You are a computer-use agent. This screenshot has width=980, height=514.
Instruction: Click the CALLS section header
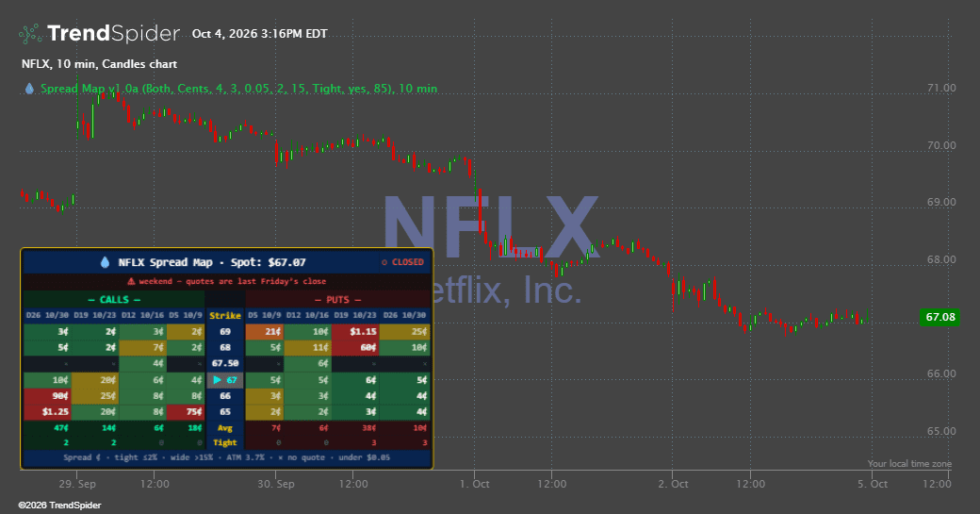point(114,300)
